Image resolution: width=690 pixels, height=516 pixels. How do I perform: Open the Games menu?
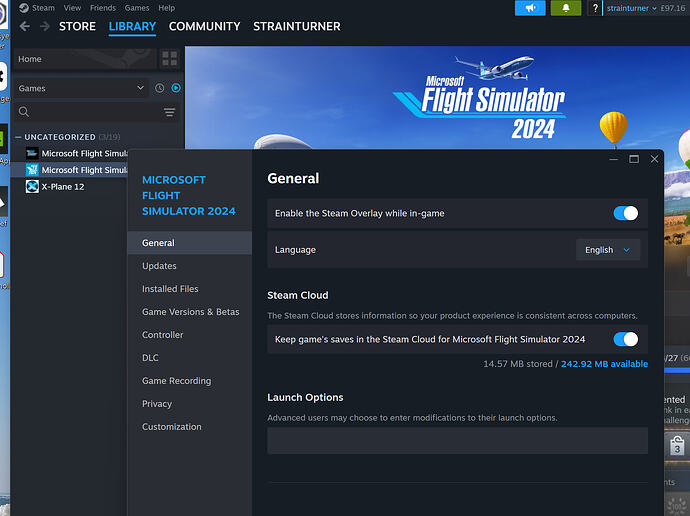(x=137, y=8)
